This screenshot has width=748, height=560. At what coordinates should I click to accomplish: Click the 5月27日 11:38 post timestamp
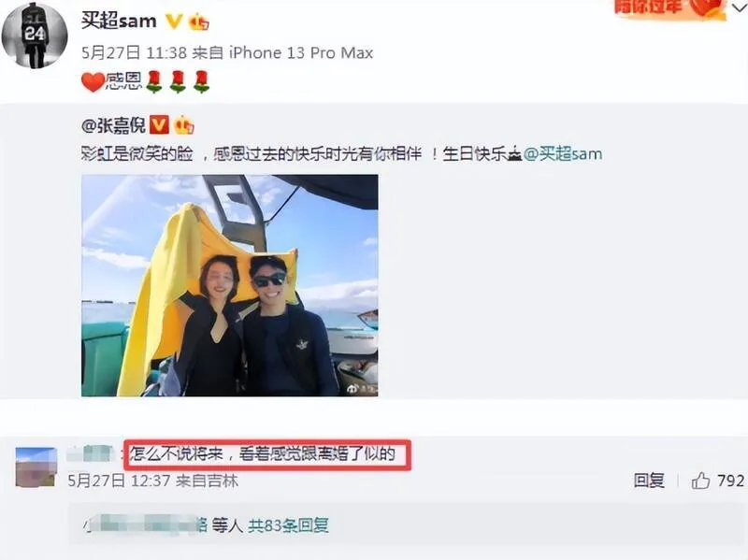pyautogui.click(x=134, y=52)
